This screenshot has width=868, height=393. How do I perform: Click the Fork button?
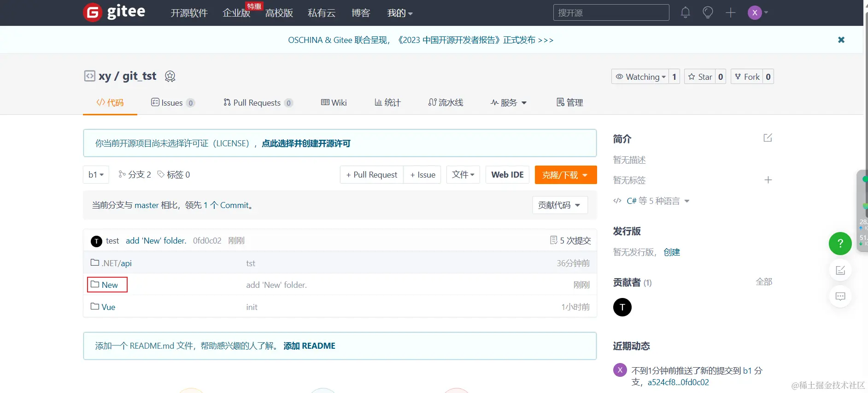747,77
